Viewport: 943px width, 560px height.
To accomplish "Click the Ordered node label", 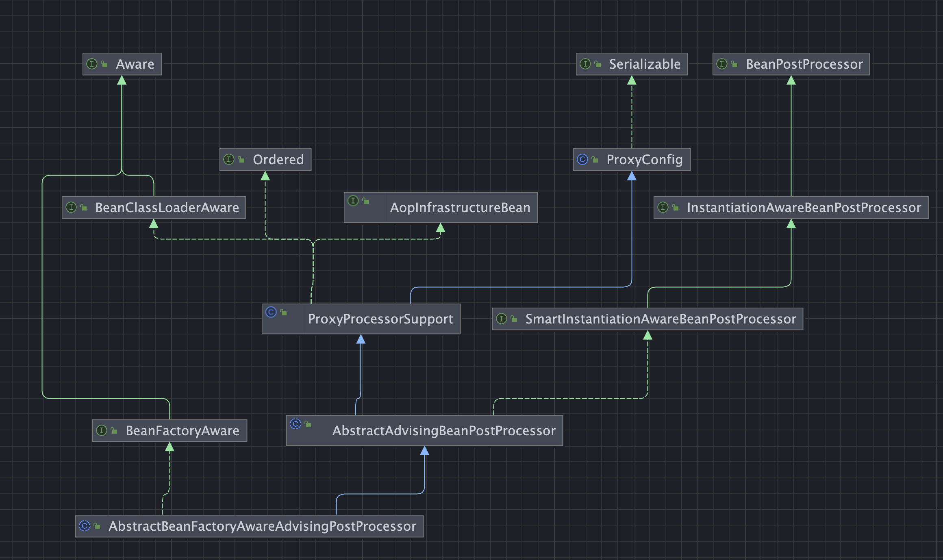I will 278,160.
